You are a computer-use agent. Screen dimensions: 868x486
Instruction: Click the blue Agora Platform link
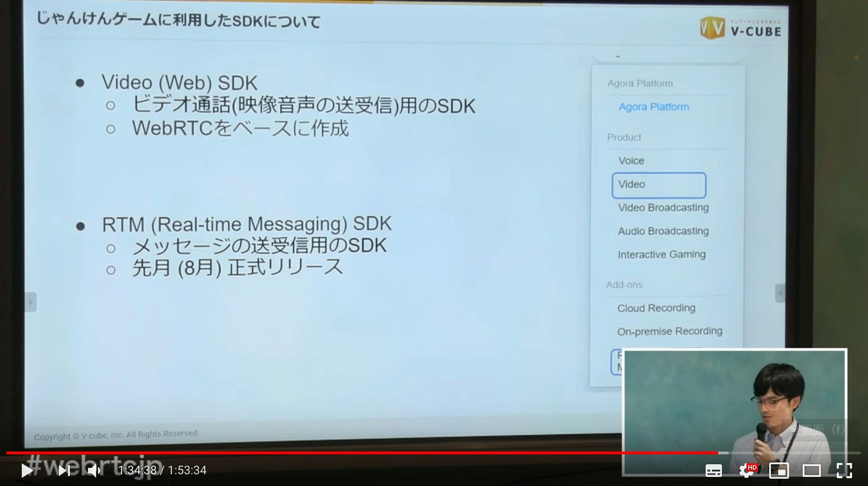click(x=653, y=107)
